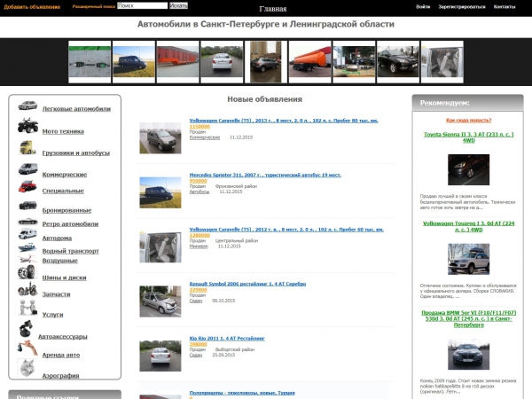Screen dimensions: 532x399
Task: Click the BMW recommended photo
Action: click(x=468, y=354)
